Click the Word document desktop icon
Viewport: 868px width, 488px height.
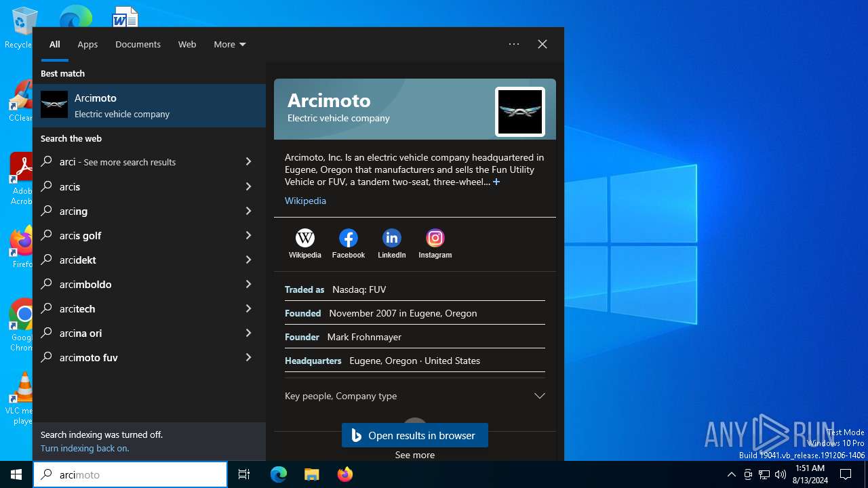[x=125, y=17]
